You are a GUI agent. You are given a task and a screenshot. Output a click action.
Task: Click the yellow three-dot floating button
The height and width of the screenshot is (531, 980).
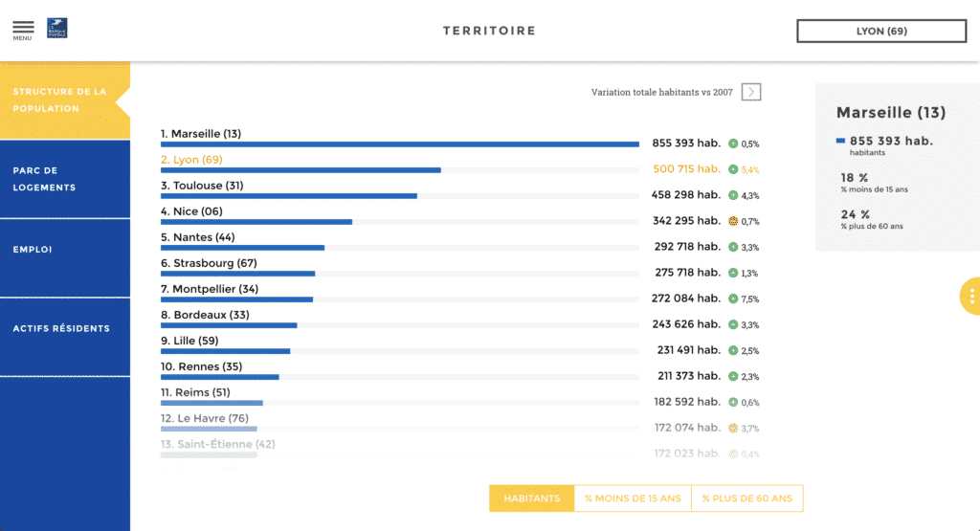970,297
